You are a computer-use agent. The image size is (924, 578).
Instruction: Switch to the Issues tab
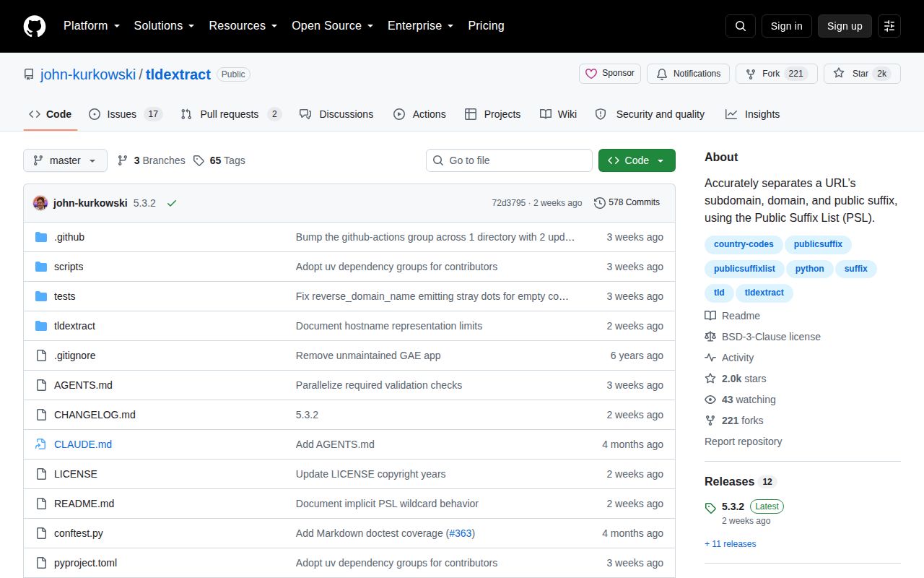[126, 114]
